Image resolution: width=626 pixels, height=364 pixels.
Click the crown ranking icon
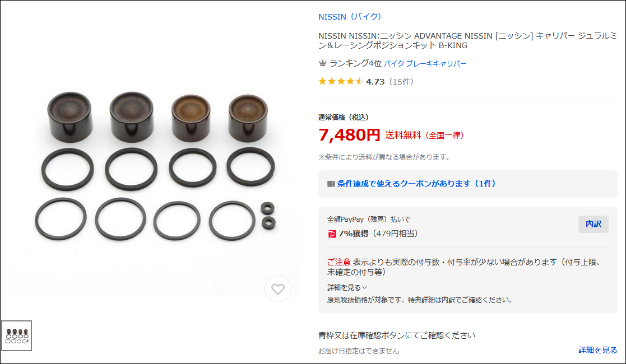point(323,63)
